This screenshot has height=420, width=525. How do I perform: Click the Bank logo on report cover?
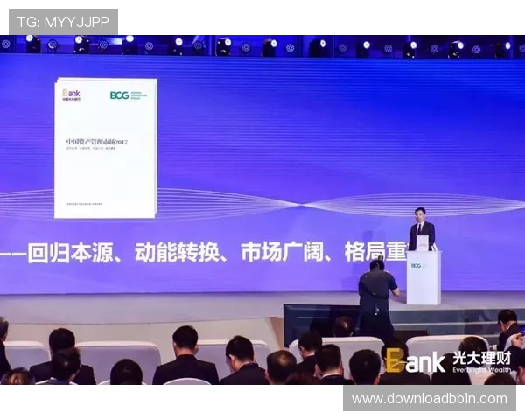click(x=71, y=94)
